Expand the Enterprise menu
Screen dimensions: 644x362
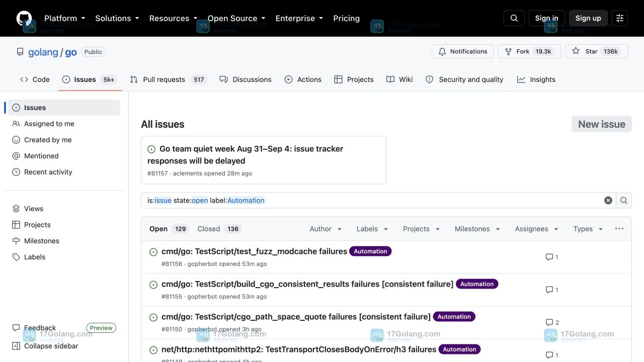click(x=299, y=18)
